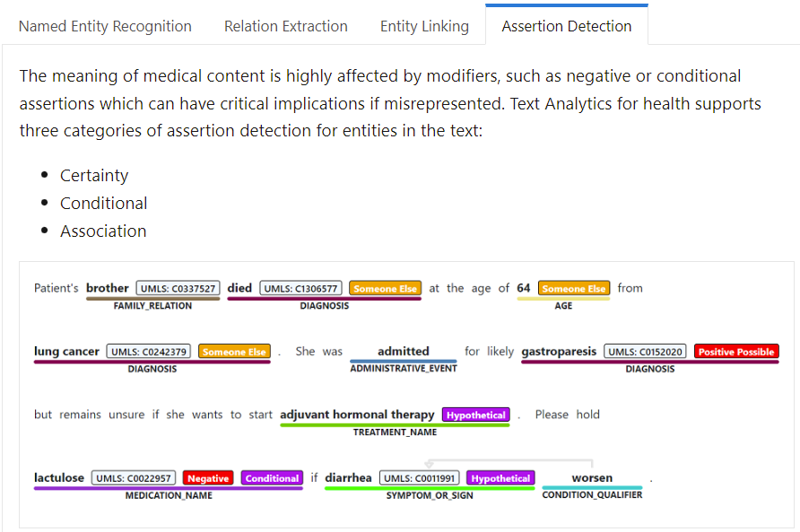Click the Someone Else tag after 64
The height and width of the screenshot is (532, 800).
coord(574,288)
